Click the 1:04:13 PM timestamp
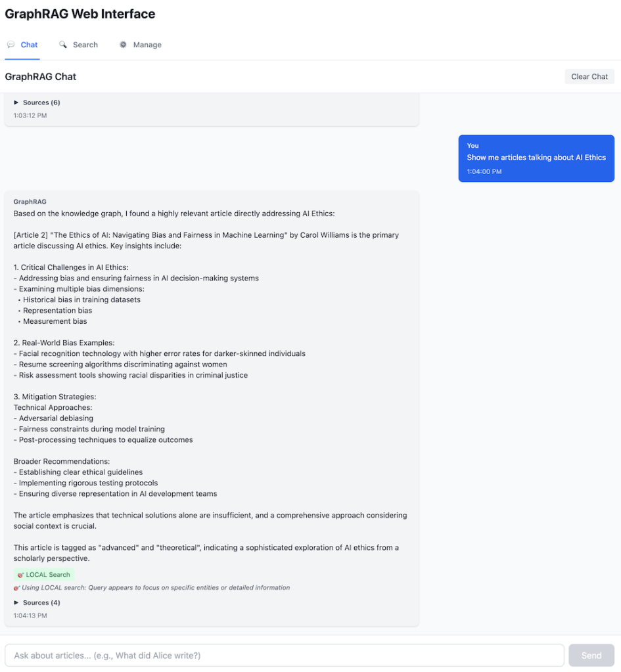 coord(30,616)
